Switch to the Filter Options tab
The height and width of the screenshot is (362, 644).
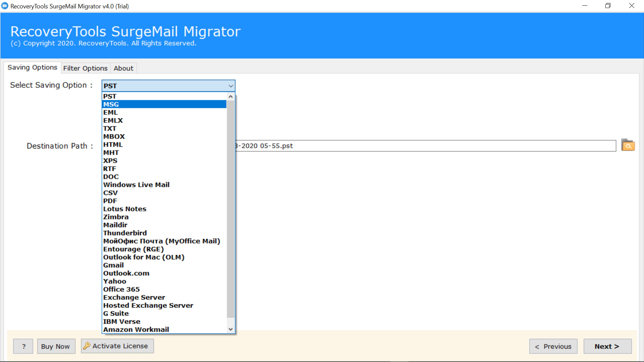coord(86,68)
